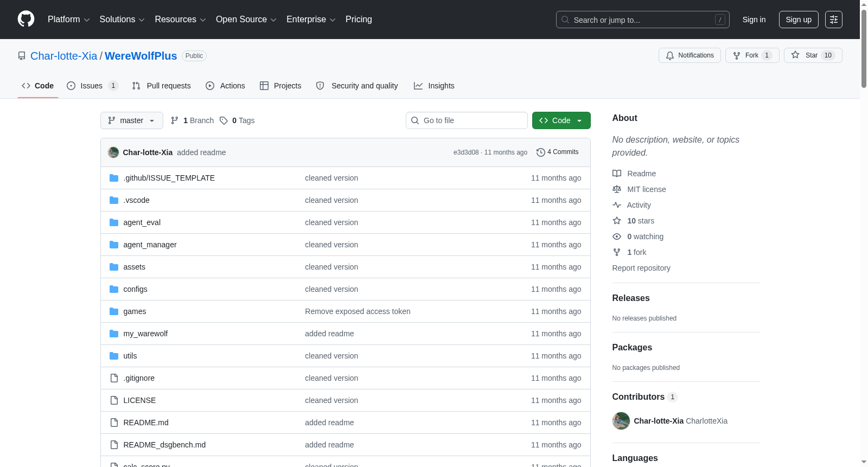Open commit hash e3d3d08
The height and width of the screenshot is (467, 868).
tap(466, 152)
